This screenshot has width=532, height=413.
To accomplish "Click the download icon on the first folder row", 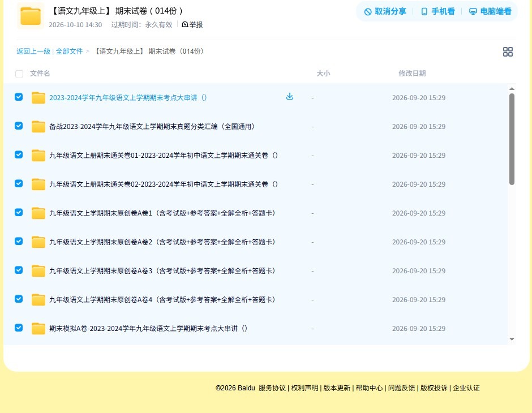I will (x=289, y=97).
